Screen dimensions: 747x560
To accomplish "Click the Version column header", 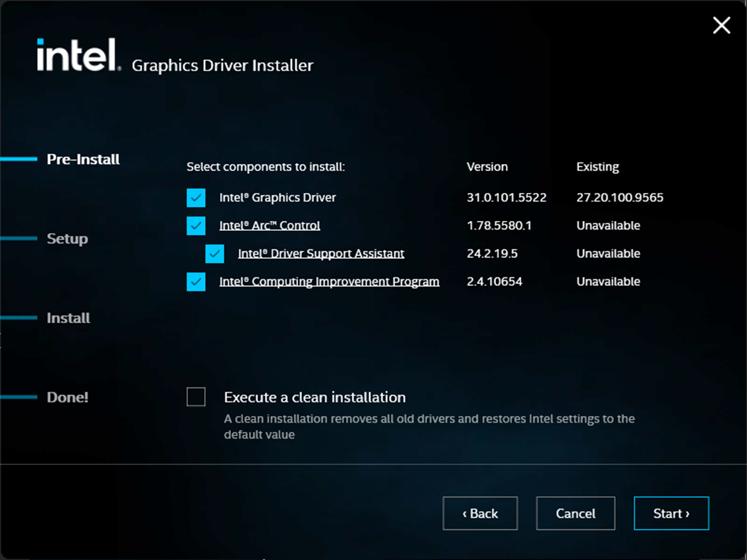I will [x=487, y=167].
